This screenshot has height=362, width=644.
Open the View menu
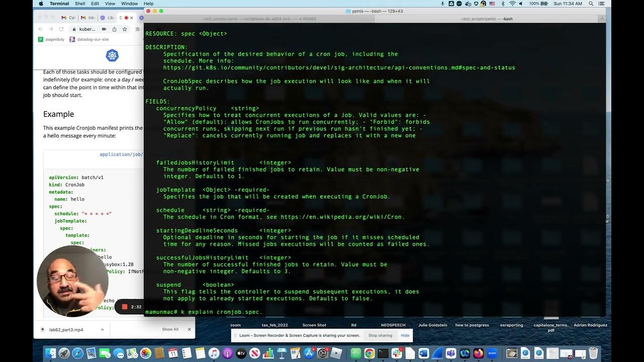pos(110,4)
